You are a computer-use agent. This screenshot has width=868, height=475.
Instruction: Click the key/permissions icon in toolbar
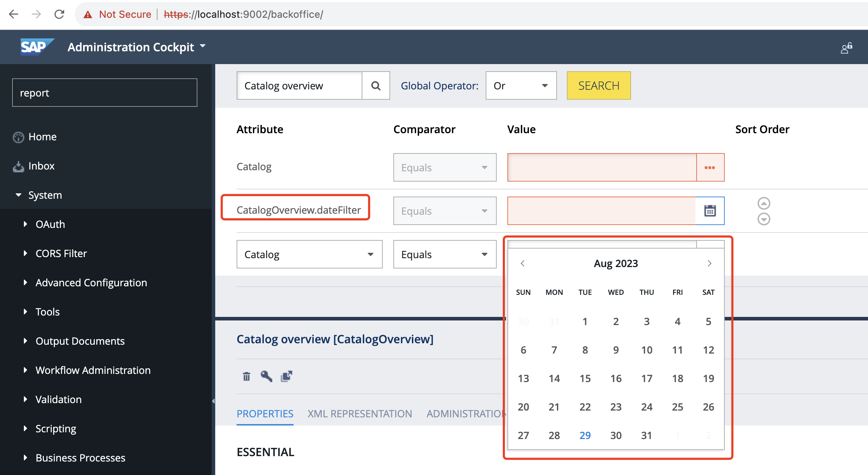[x=266, y=376]
